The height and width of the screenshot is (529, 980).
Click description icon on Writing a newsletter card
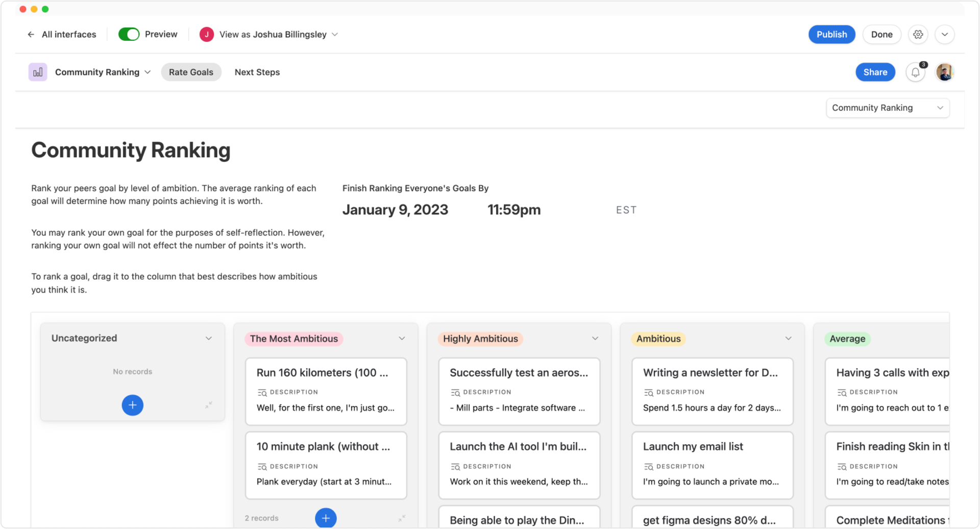pos(648,392)
